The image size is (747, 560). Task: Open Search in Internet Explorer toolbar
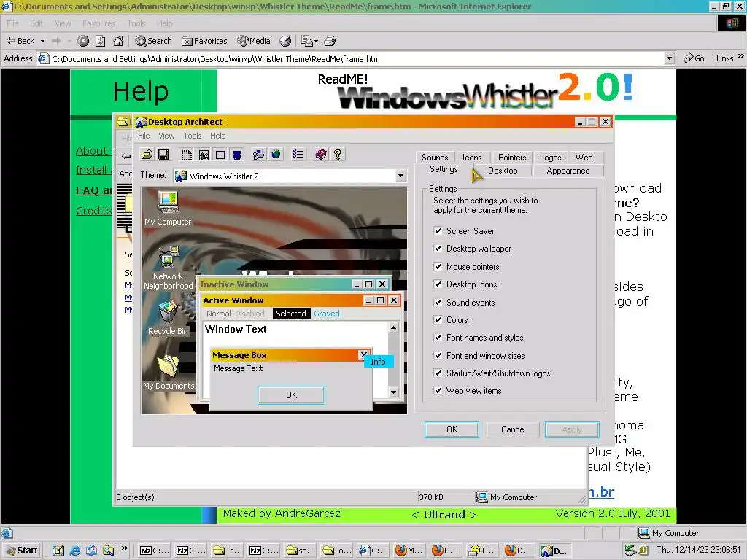click(153, 41)
